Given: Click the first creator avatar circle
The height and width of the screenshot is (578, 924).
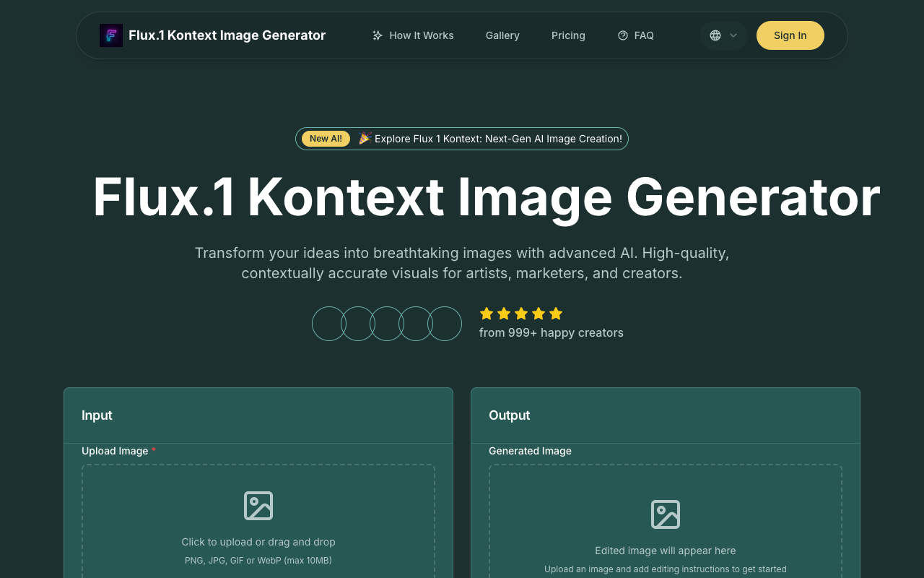Looking at the screenshot, I should pyautogui.click(x=329, y=324).
